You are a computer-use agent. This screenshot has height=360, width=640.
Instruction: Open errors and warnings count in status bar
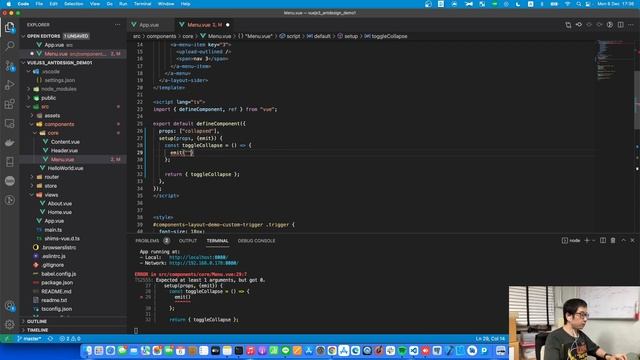pyautogui.click(x=70, y=339)
